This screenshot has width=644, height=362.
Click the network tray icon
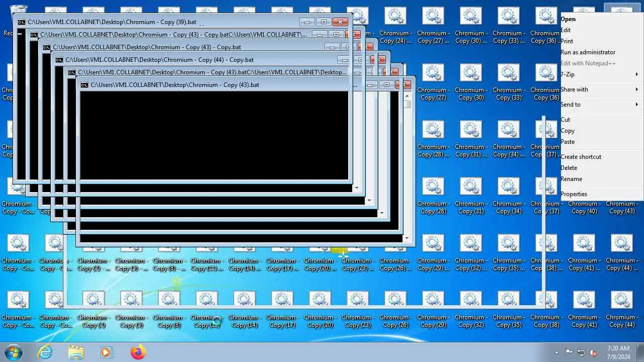pyautogui.click(x=581, y=352)
